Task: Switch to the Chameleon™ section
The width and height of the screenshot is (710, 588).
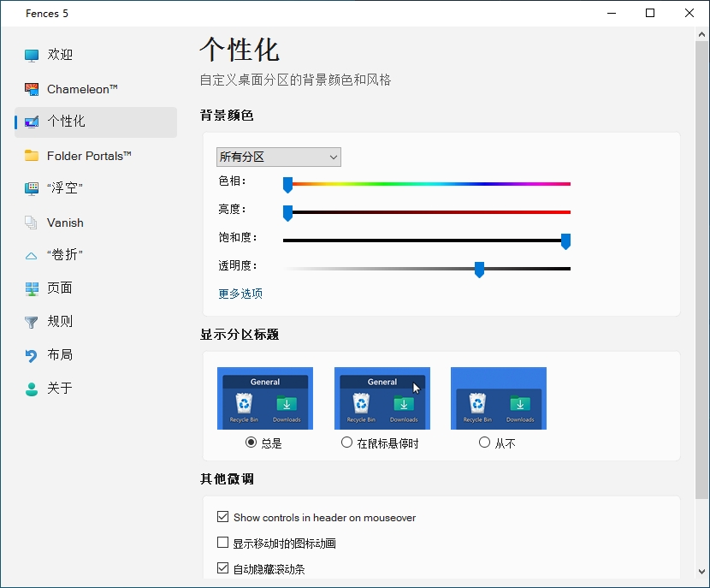Action: [x=96, y=89]
